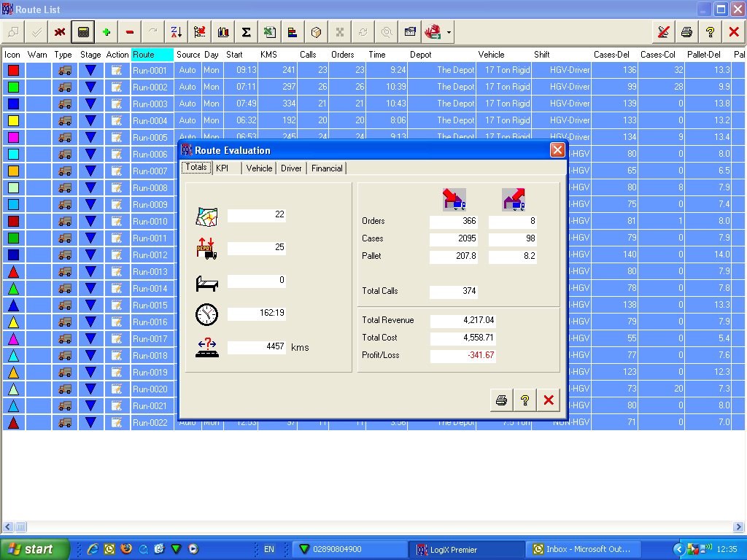Click the Z-A sort toolbar icon

[177, 32]
